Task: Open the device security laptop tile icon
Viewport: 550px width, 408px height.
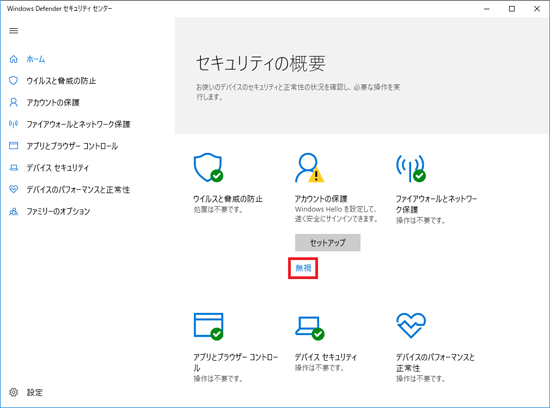Action: [309, 328]
